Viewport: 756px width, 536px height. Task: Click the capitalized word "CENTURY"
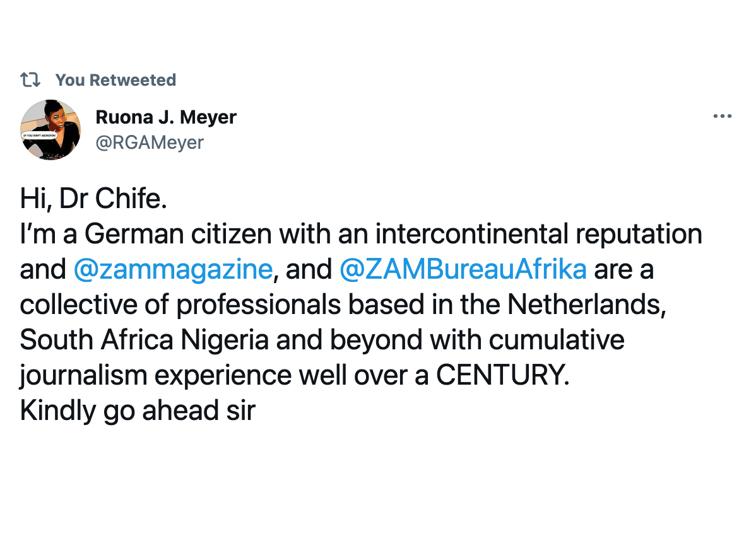pos(498,375)
